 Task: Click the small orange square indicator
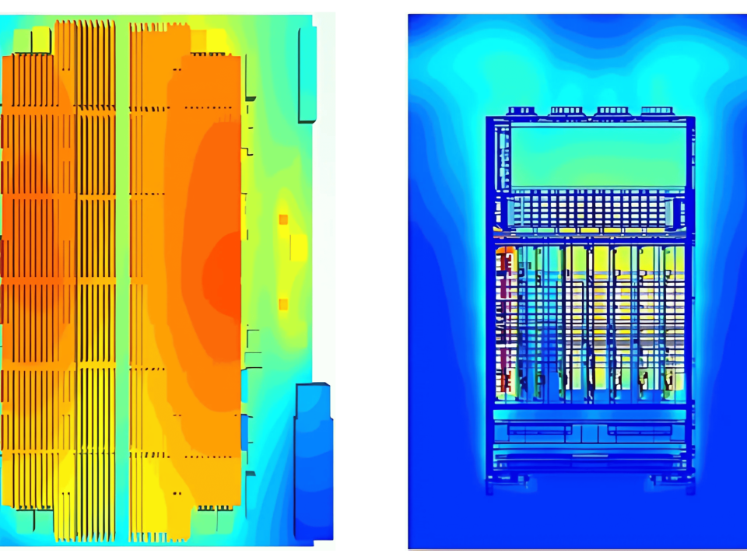283,220
